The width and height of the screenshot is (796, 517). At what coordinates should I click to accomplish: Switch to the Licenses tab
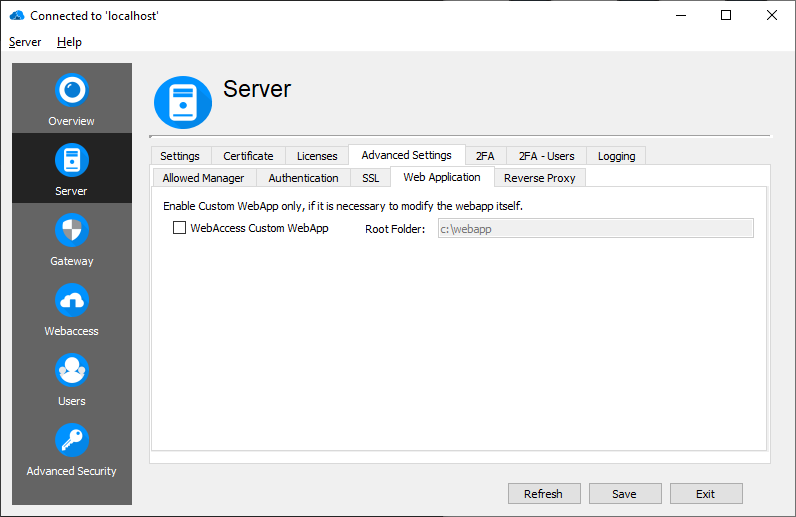click(x=317, y=156)
